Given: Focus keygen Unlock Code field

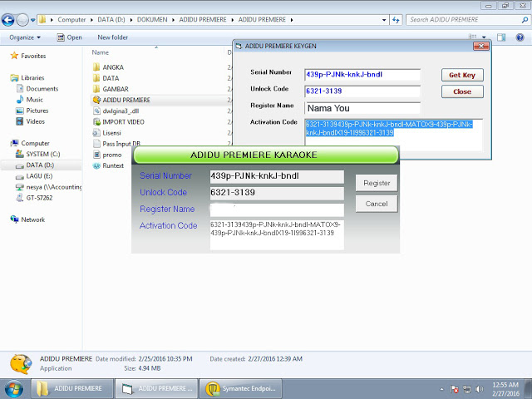Looking at the screenshot, I should coord(362,91).
